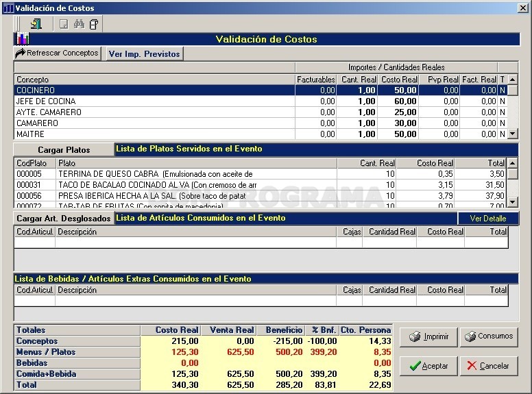The height and width of the screenshot is (394, 532).
Task: Click the grayed save document toolbar icon
Action: pyautogui.click(x=64, y=24)
